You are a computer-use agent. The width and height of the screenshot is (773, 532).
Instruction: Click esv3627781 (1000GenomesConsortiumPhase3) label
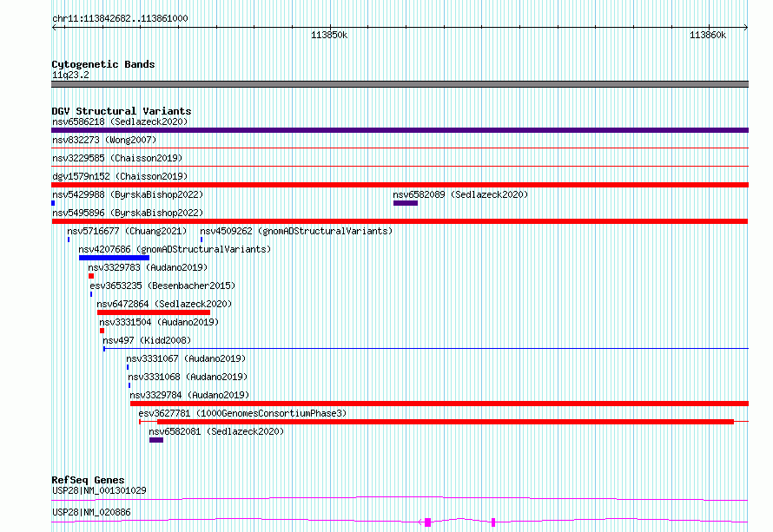[x=242, y=413]
